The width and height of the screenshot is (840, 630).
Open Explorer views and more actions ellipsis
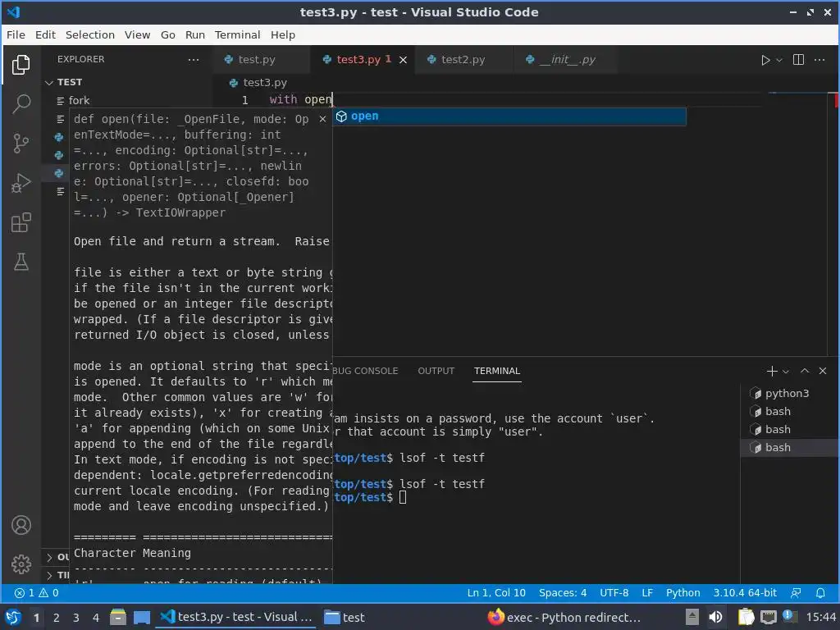click(x=194, y=59)
